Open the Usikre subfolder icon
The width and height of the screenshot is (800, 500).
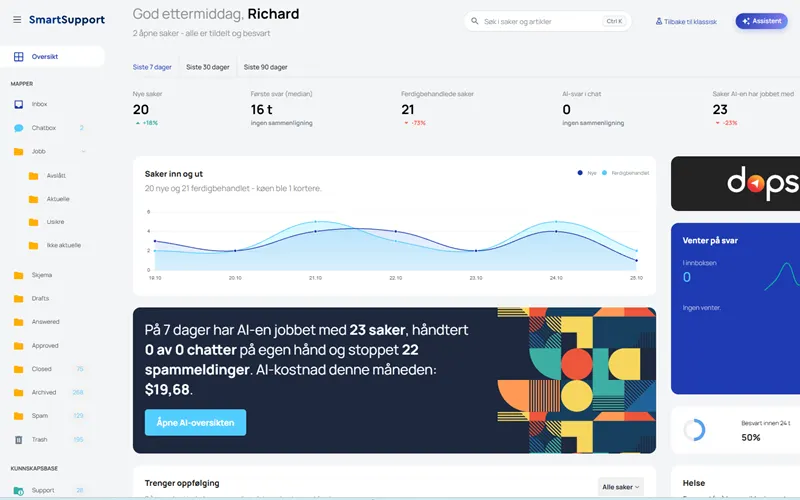coord(33,222)
